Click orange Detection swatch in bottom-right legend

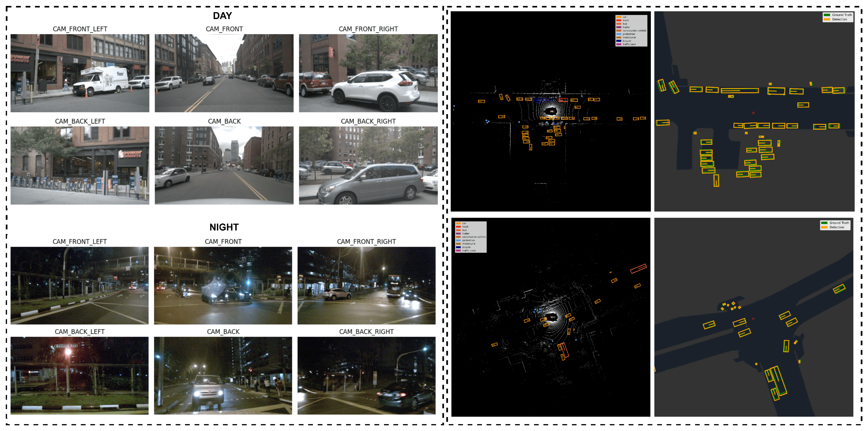pyautogui.click(x=824, y=227)
